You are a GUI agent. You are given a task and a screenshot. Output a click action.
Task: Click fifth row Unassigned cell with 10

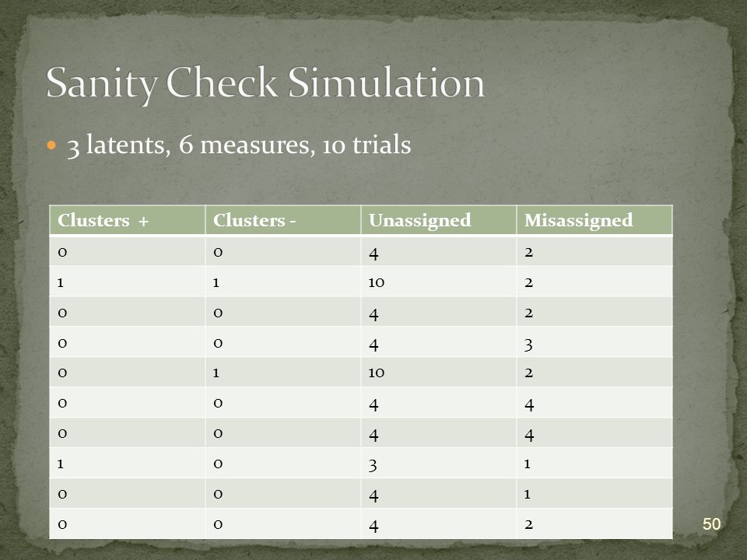click(x=439, y=373)
